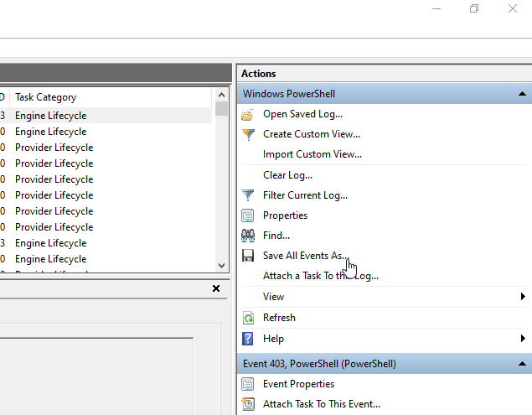
Task: Choose Clear Log action
Action: pos(287,175)
